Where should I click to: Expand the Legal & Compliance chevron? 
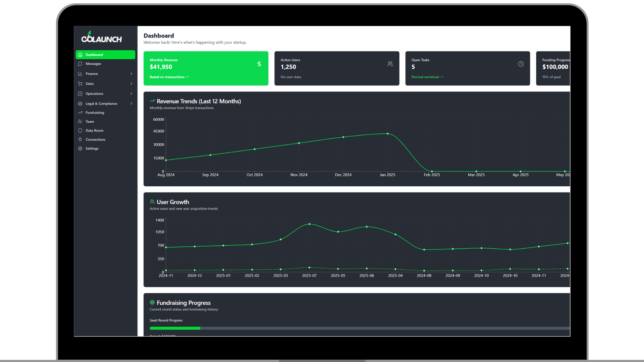[x=131, y=104]
